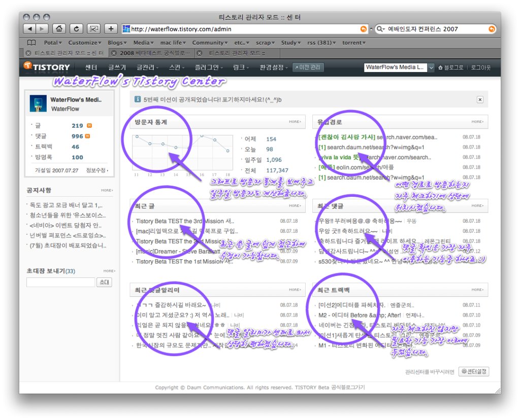Open the scrap bookmarks folder
This screenshot has height=420, width=520.
265,43
